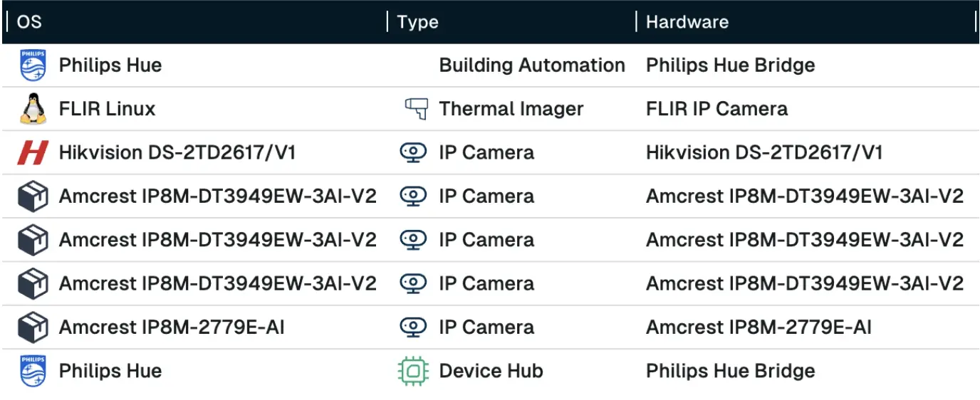
Task: Open Amcrest IP8M-2779E-AI hardware cell
Action: coord(759,327)
